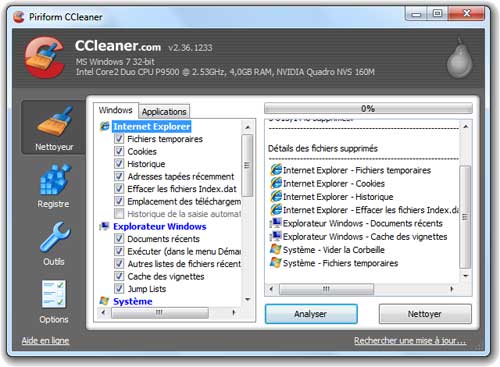Toggle Effacer les fichiers Index.dat checkbox
The width and height of the screenshot is (500, 367).
(119, 189)
